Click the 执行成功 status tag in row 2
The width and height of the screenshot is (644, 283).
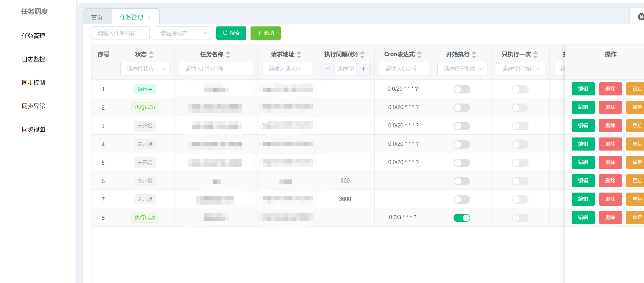(145, 107)
